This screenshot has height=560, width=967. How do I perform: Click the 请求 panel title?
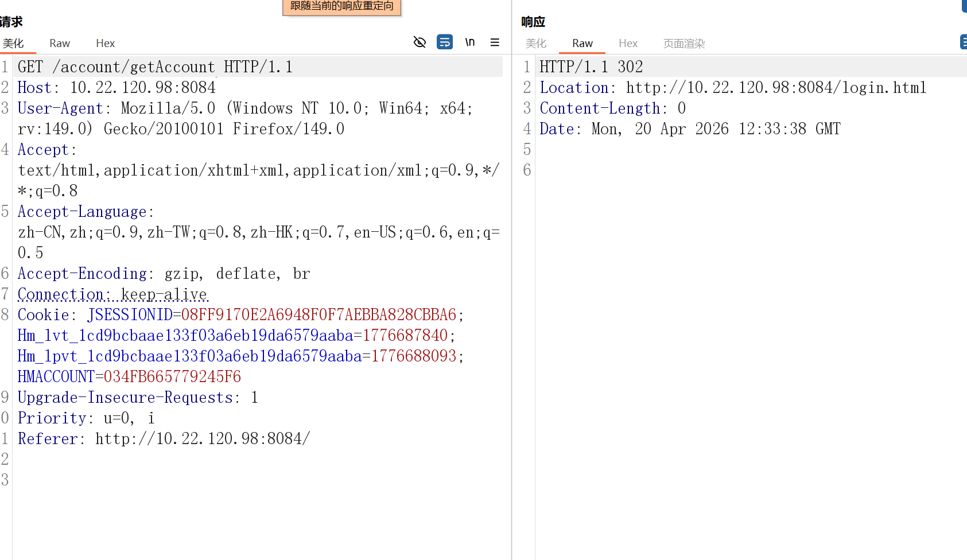point(11,22)
